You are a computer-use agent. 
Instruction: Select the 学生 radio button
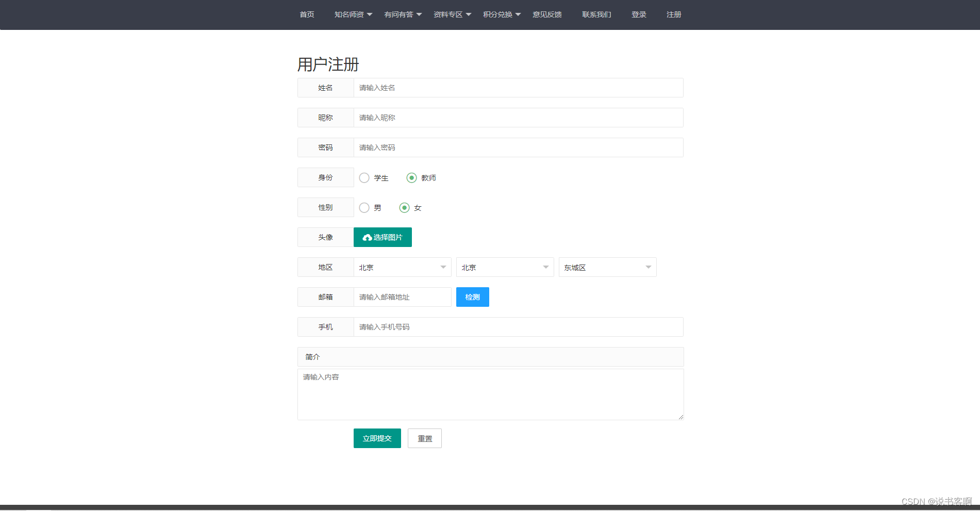click(x=364, y=178)
